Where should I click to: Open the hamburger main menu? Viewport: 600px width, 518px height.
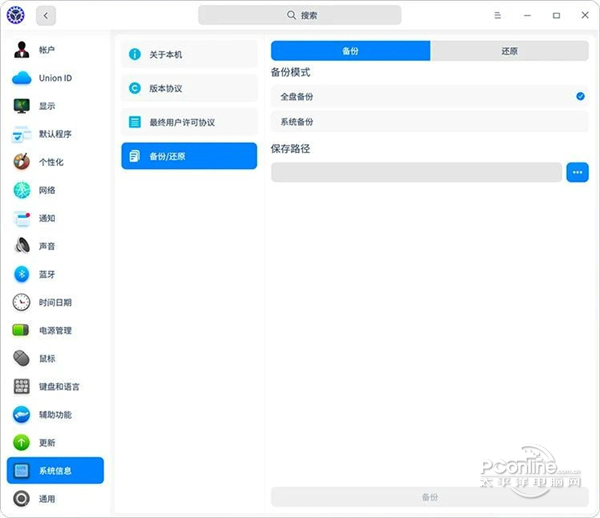[x=497, y=15]
